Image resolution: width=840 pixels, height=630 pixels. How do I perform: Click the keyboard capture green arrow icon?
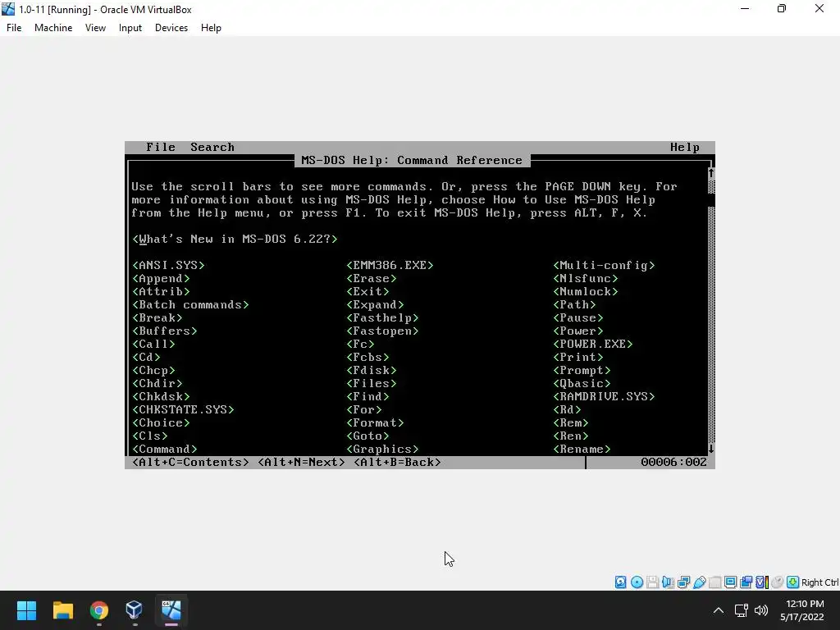tap(793, 582)
